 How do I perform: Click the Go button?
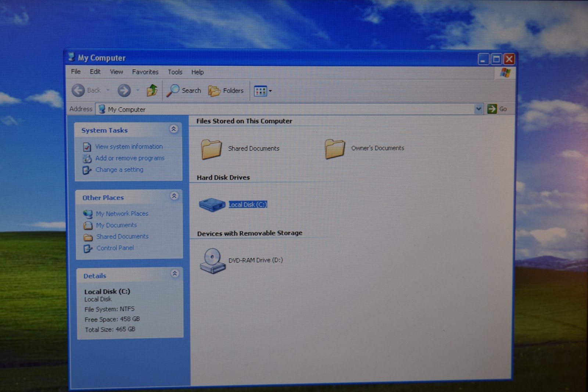click(497, 109)
